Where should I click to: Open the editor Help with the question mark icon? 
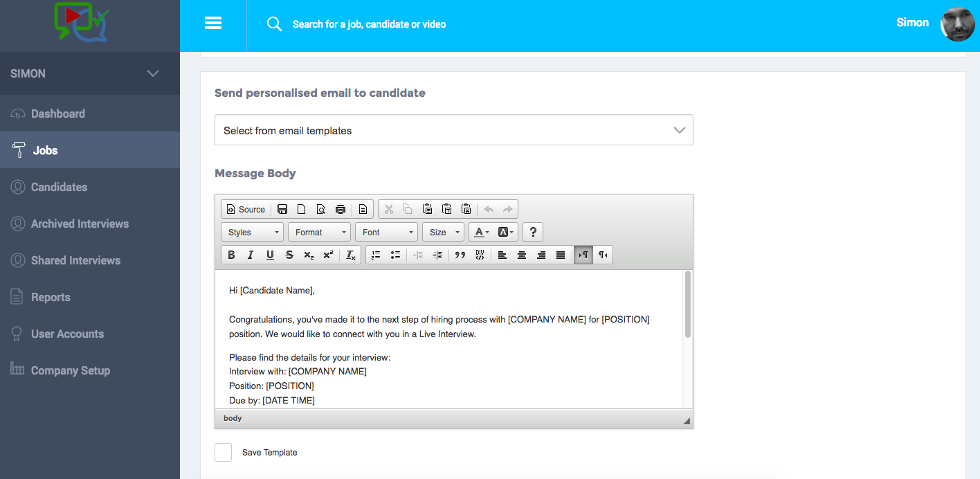pos(532,232)
